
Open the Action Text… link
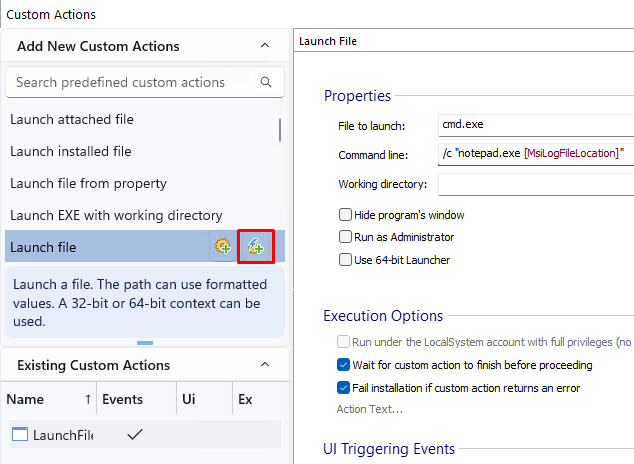[370, 409]
